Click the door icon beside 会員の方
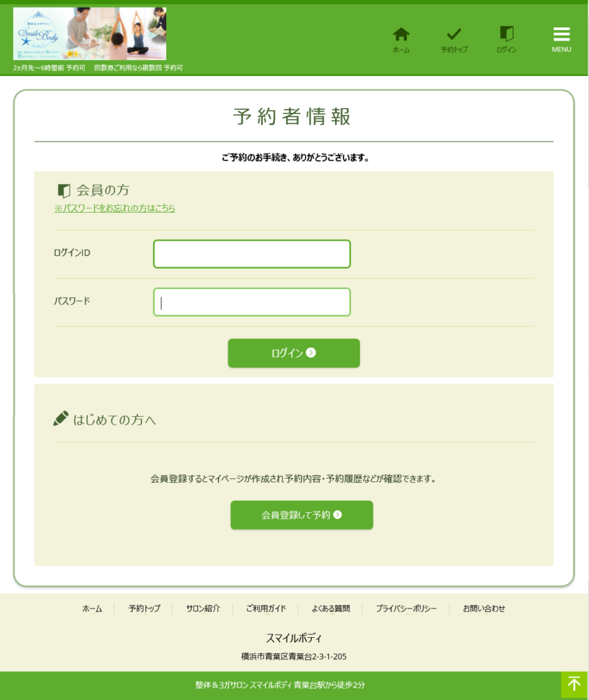The width and height of the screenshot is (589, 700). (64, 191)
